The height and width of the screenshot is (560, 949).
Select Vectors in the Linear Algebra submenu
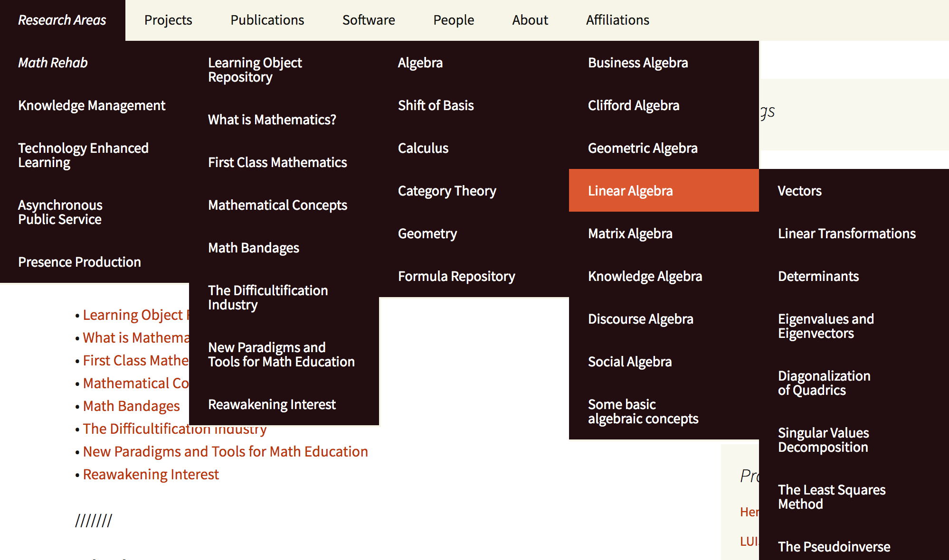click(799, 191)
